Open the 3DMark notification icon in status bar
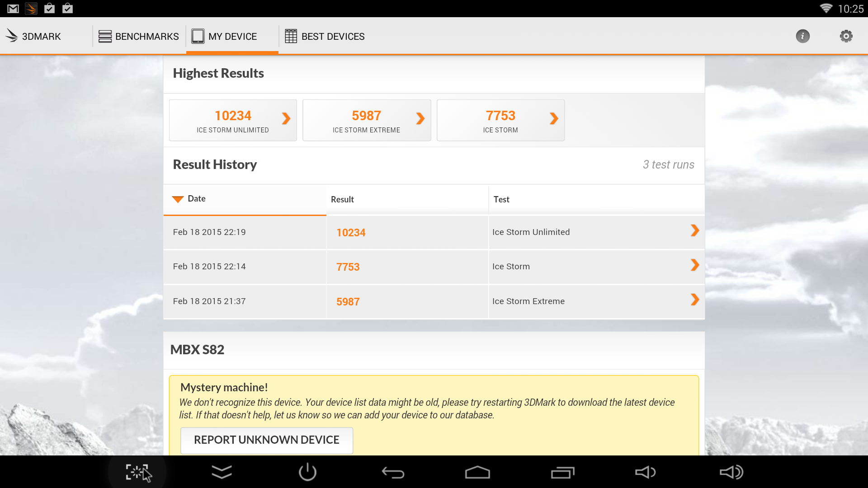The image size is (868, 488). tap(31, 9)
